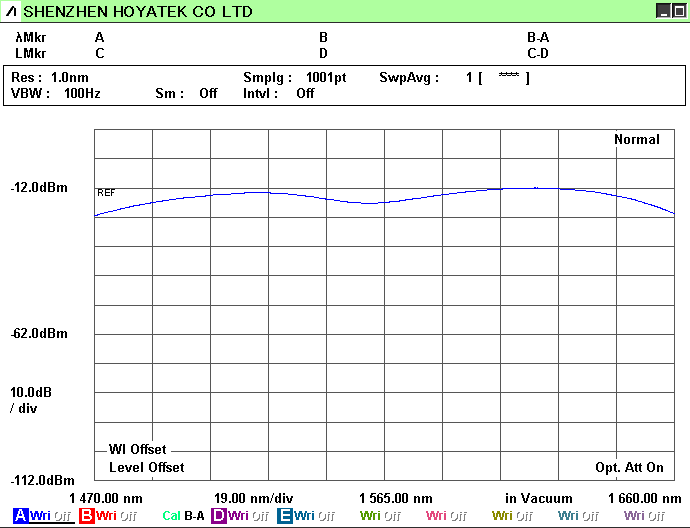Click the -112.0dBm axis label

pyautogui.click(x=42, y=480)
